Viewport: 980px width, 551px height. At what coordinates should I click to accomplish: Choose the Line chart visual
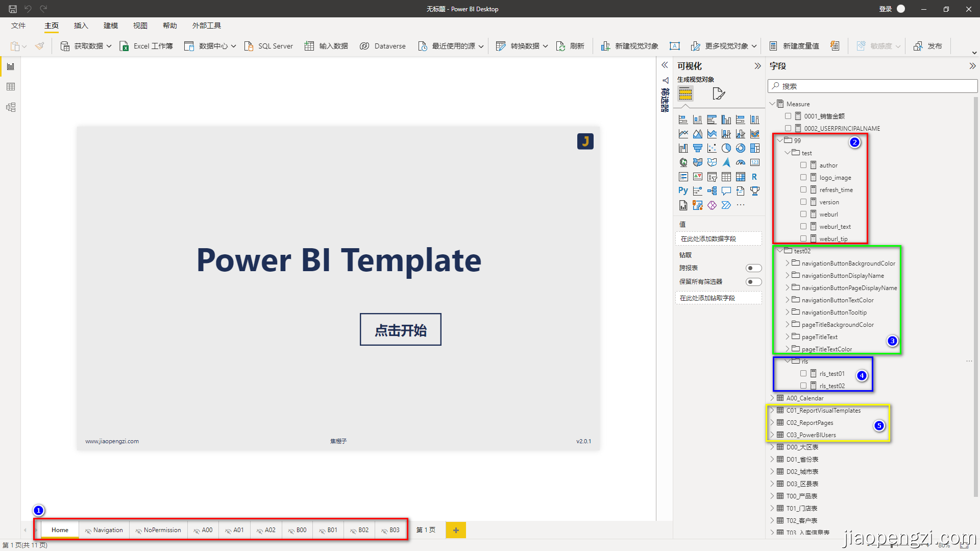pyautogui.click(x=683, y=134)
